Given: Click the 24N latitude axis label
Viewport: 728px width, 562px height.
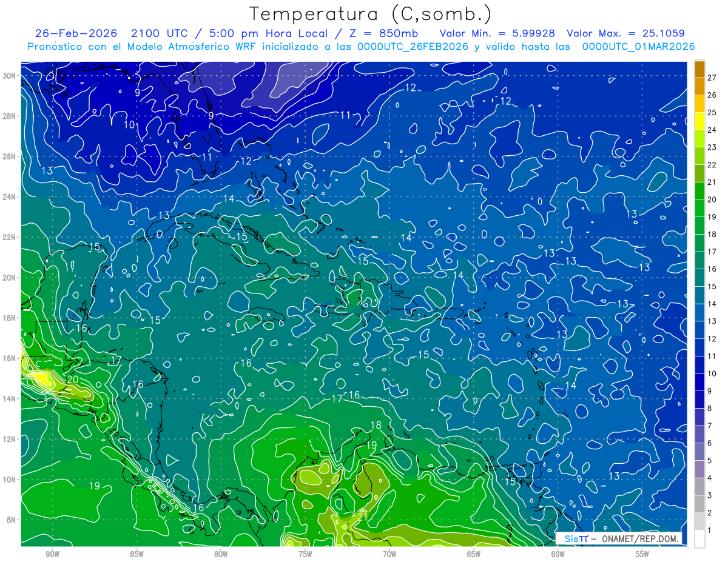Looking at the screenshot, I should [x=8, y=196].
